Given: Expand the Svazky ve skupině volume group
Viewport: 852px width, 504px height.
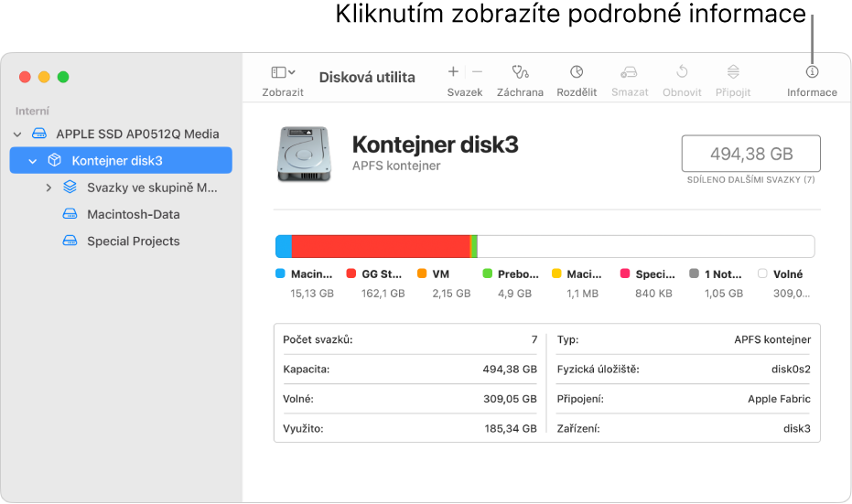Looking at the screenshot, I should 49,188.
